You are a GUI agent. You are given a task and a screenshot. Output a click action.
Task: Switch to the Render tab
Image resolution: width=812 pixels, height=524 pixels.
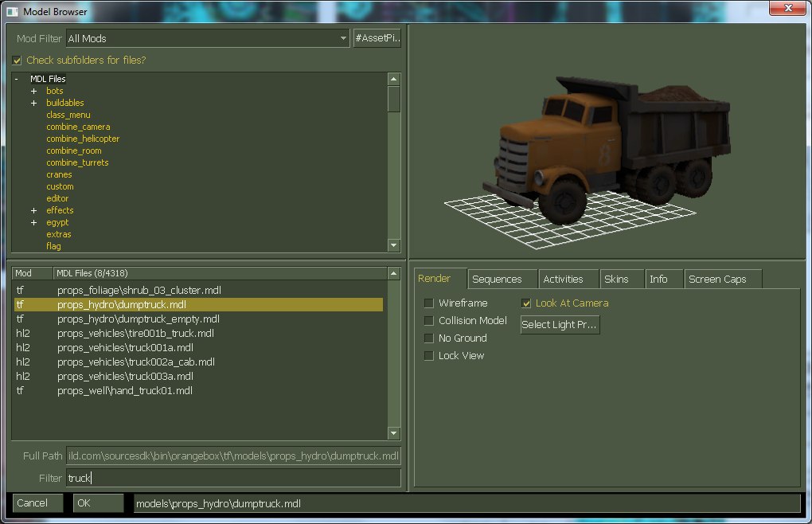point(440,279)
